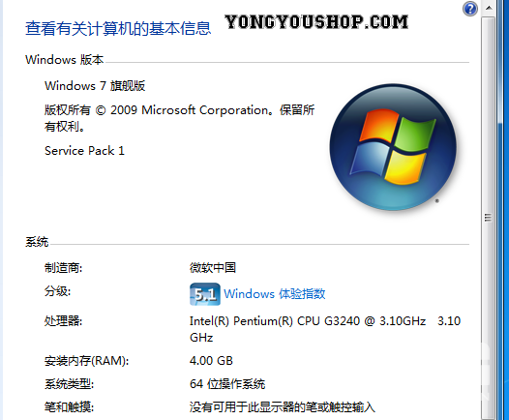Click the manufacturer value 微软中国
Image resolution: width=509 pixels, height=420 pixels.
tap(213, 268)
